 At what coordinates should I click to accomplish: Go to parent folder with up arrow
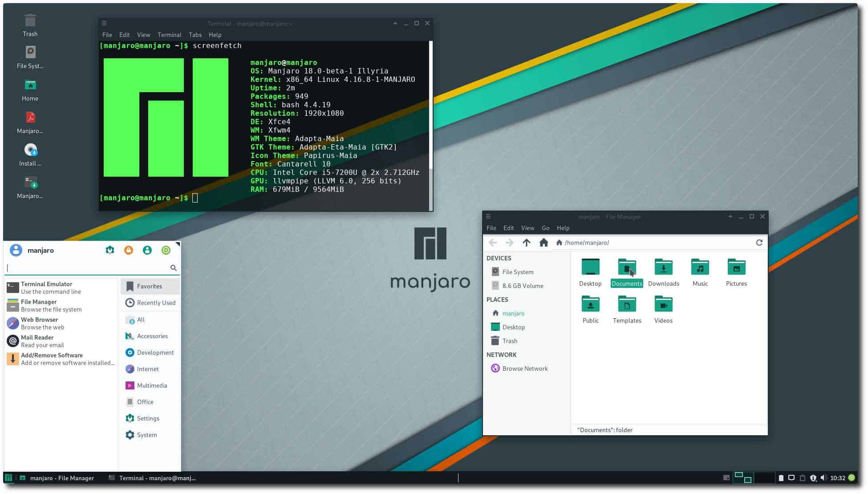(527, 243)
